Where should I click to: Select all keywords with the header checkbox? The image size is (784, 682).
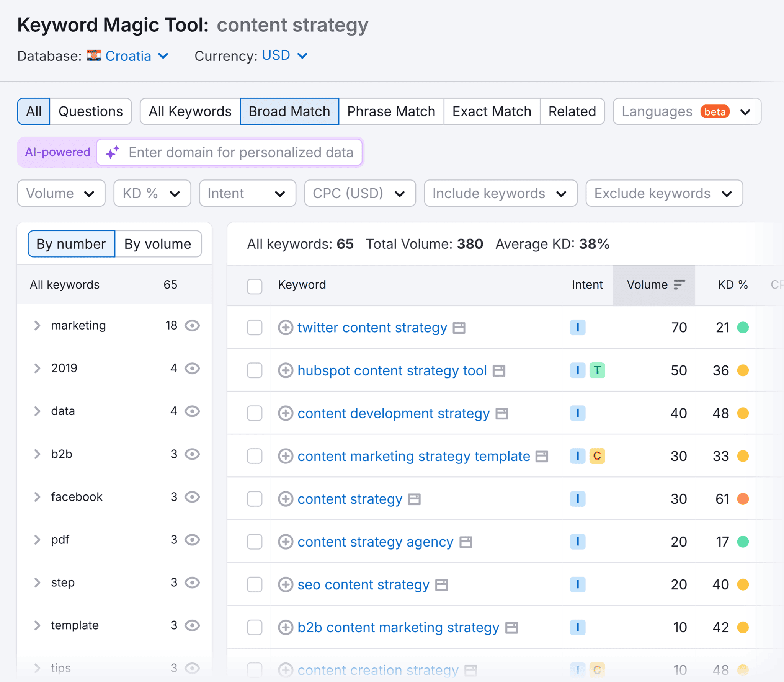[x=255, y=286]
